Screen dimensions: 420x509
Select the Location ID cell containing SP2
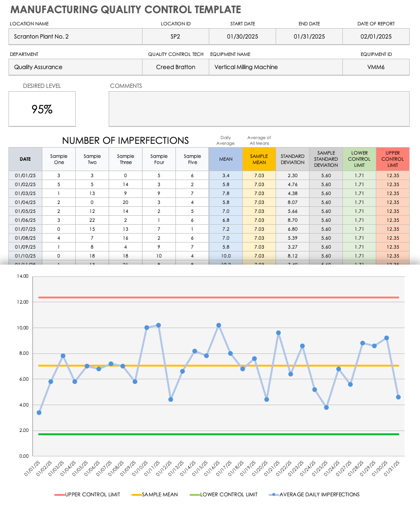(175, 37)
